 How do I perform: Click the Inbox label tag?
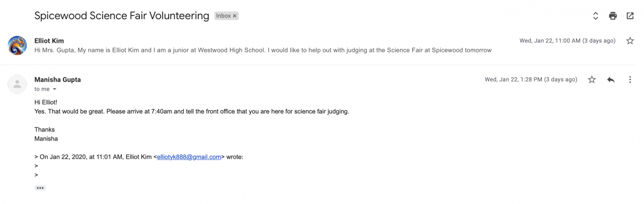[223, 16]
